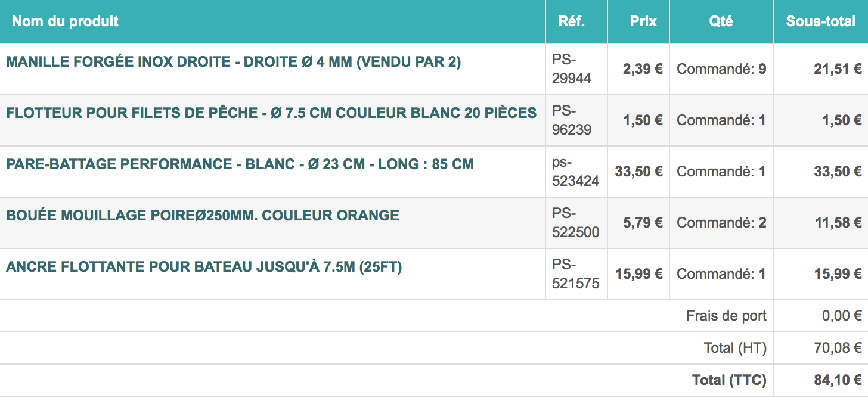This screenshot has height=398, width=868.
Task: Click the 2,39 € price cell
Action: coord(643,69)
